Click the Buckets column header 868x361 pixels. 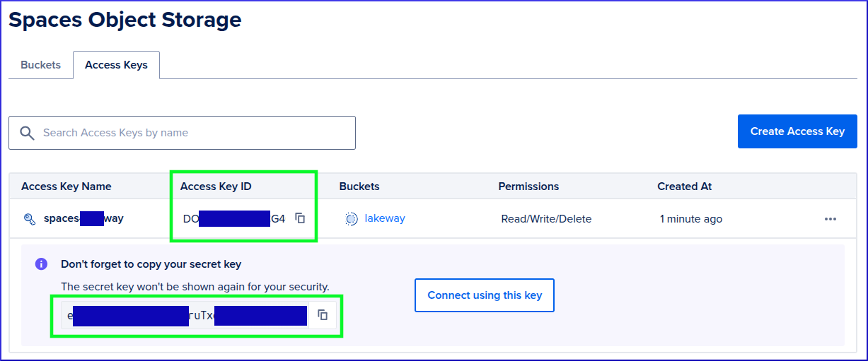point(359,187)
